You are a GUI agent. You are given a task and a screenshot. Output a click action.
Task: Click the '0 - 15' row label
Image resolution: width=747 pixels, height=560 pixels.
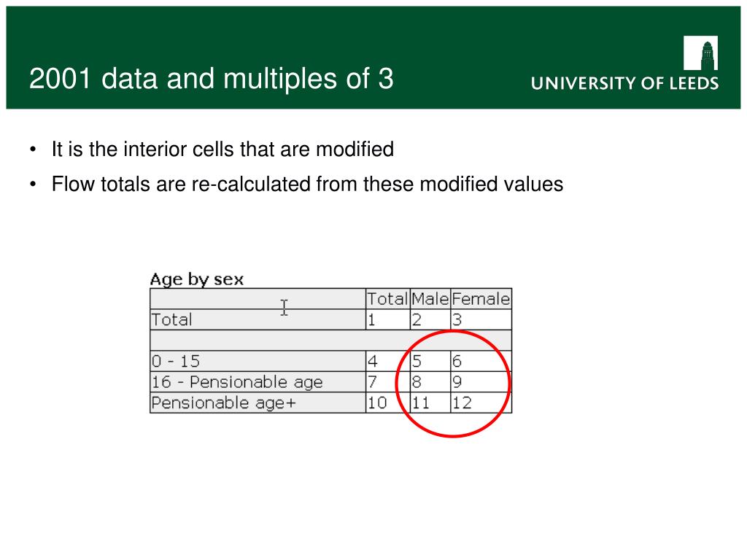258,362
